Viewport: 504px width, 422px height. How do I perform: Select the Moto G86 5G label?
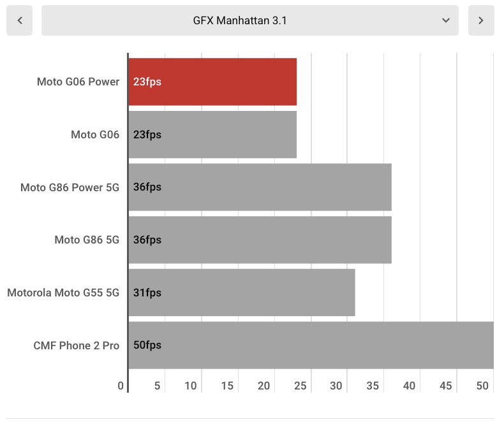[87, 240]
